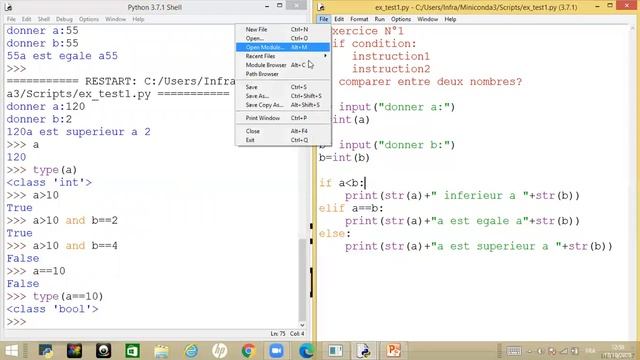Click the Python Shell window title icon
Screen dimensions: 640x360
(x=8, y=7)
